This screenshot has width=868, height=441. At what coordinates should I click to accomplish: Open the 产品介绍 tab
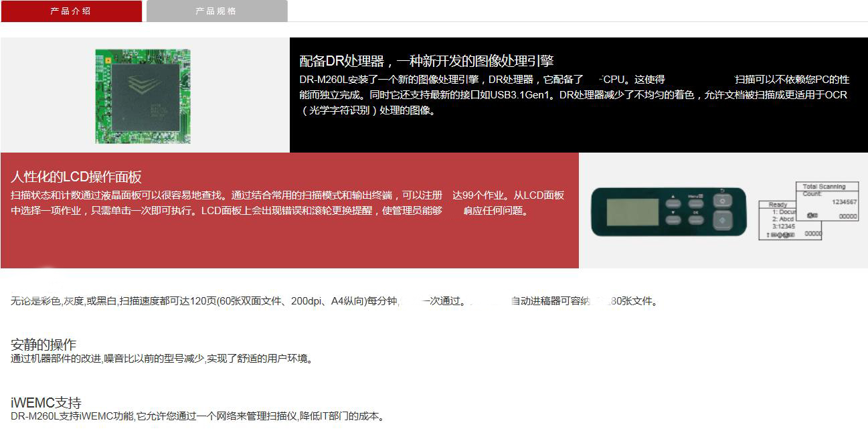coord(71,11)
